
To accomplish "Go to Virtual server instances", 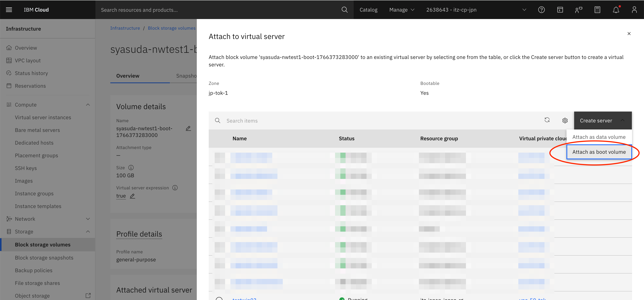I will click(43, 117).
